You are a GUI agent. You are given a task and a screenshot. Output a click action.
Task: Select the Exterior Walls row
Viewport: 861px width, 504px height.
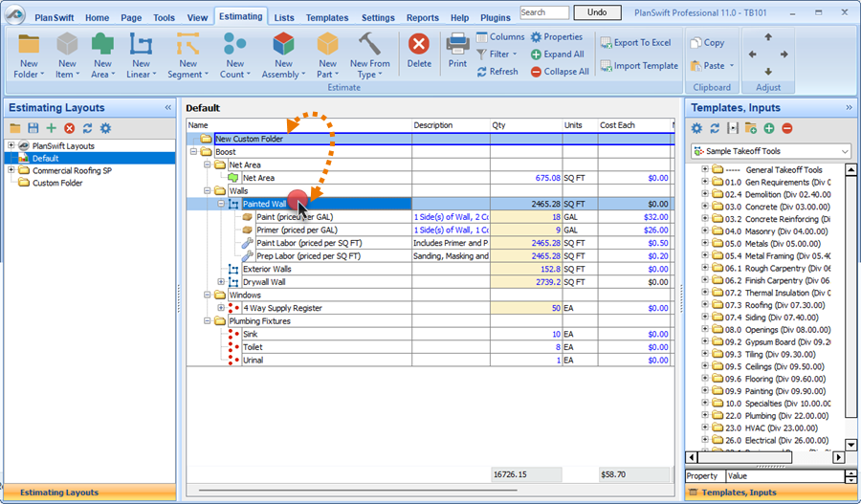click(430, 269)
